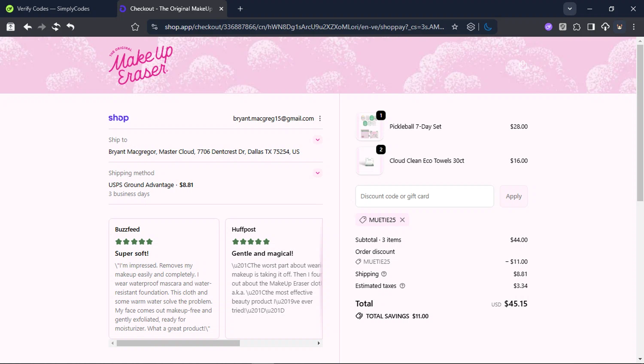Expand the Ship to section
This screenshot has width=644, height=364.
pyautogui.click(x=318, y=140)
